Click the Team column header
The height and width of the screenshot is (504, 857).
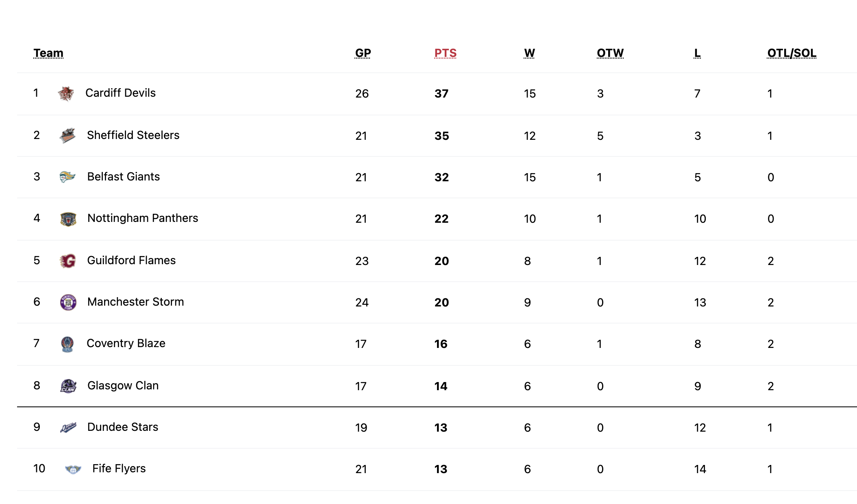(x=48, y=53)
